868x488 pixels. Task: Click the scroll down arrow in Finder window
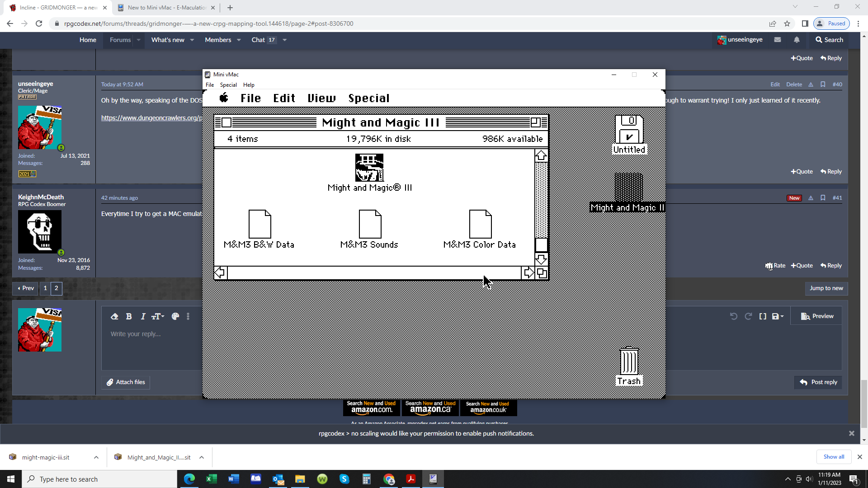click(x=541, y=259)
